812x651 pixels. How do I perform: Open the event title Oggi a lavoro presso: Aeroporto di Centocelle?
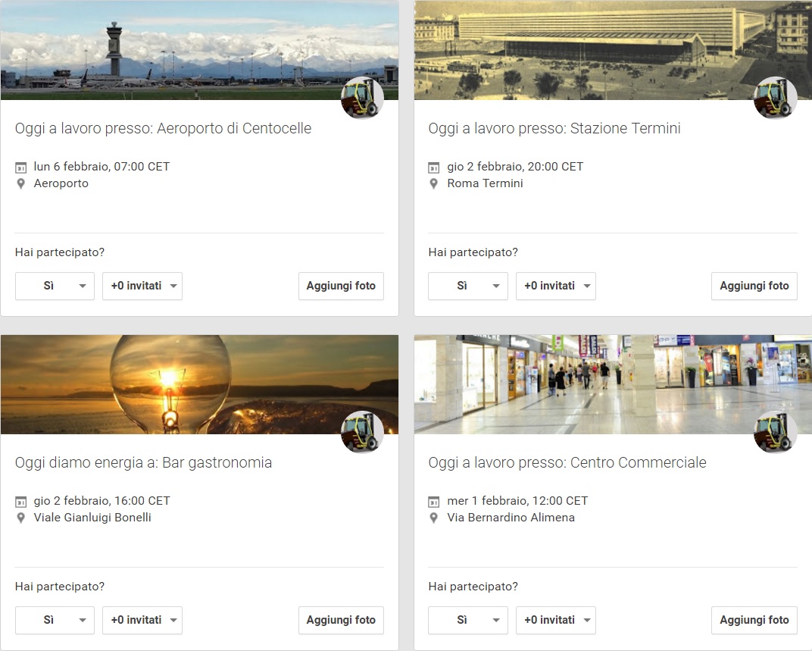(x=163, y=129)
